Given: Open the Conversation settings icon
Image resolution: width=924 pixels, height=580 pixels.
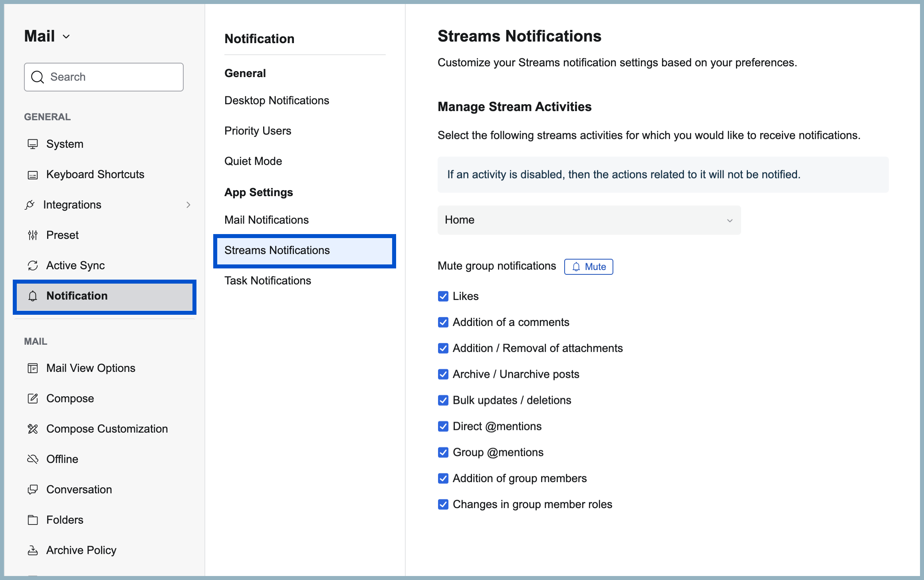Looking at the screenshot, I should (32, 489).
